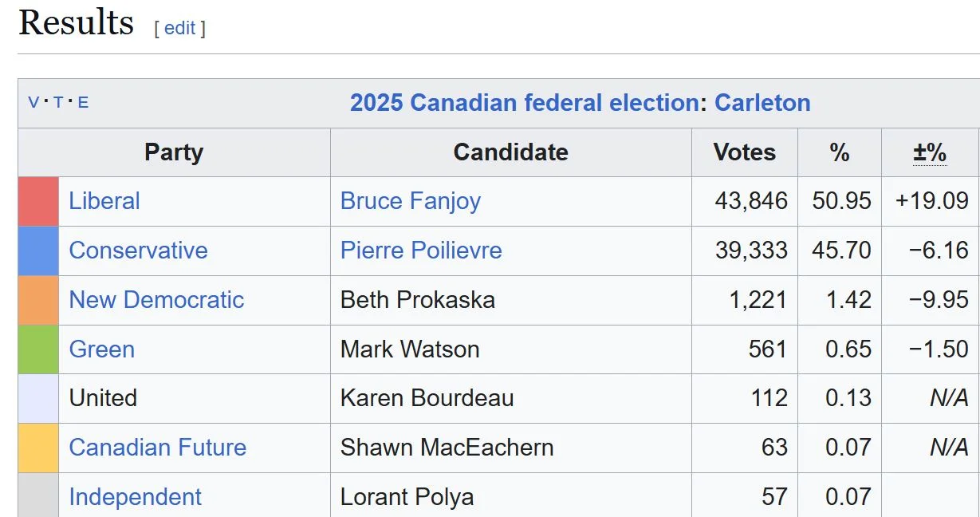Click the yellow Canadian Future color swatch
The width and height of the screenshot is (980, 517).
pyautogui.click(x=38, y=448)
